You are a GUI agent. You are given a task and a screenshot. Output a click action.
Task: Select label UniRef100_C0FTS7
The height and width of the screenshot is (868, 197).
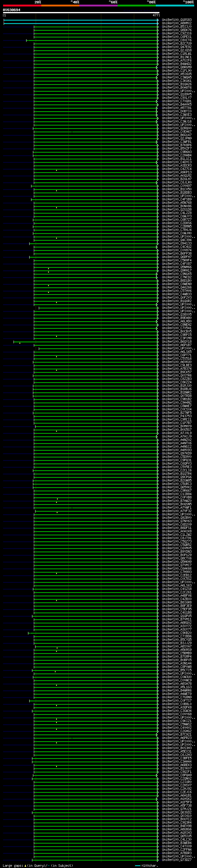[177, 700]
